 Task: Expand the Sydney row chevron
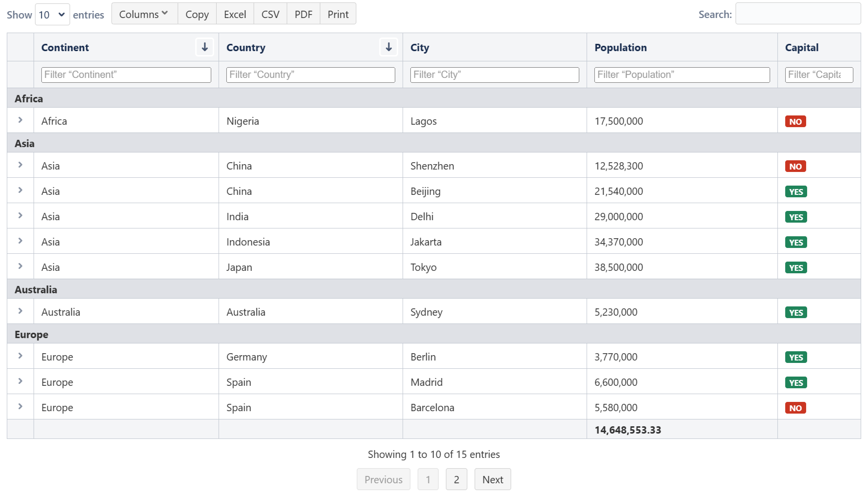click(20, 311)
